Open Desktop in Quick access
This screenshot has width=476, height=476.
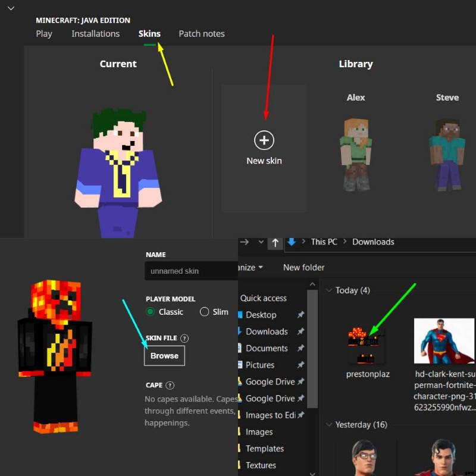(x=261, y=315)
